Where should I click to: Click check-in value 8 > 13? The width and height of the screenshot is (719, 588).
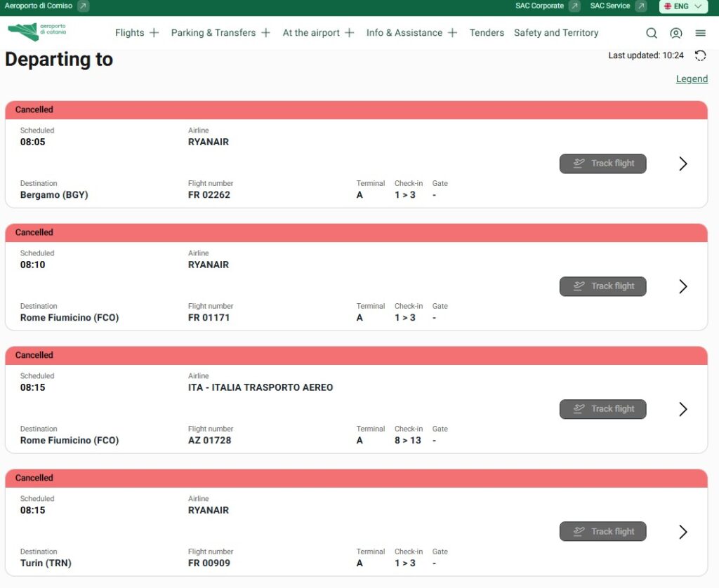click(408, 441)
